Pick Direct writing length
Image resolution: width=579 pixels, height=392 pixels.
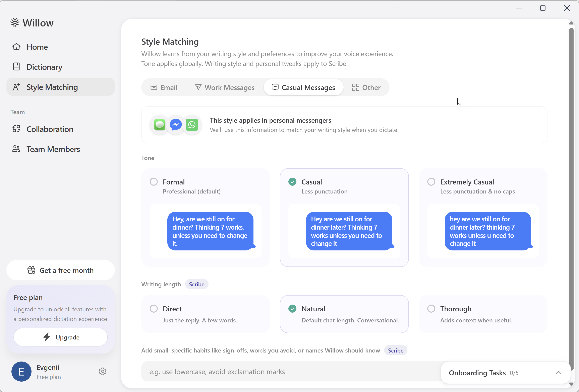tap(206, 314)
